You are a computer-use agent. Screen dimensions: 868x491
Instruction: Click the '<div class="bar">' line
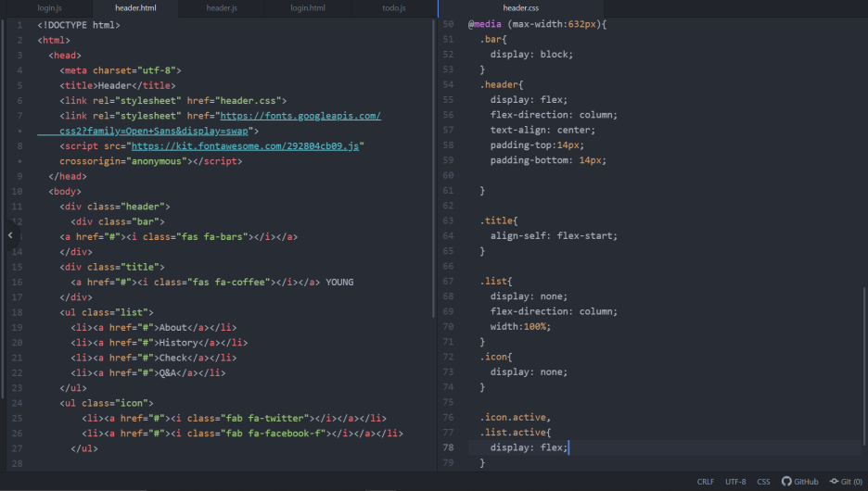[118, 221]
